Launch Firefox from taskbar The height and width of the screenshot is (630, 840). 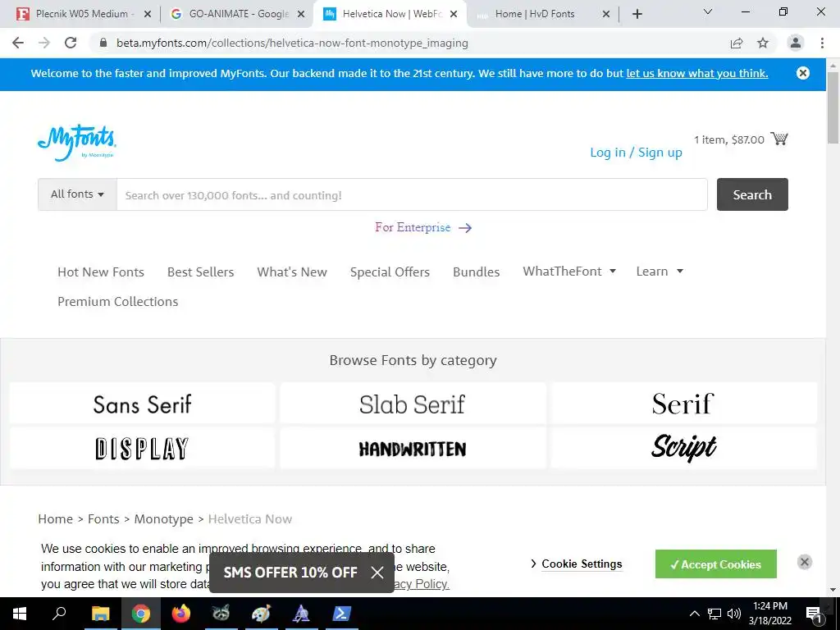click(181, 614)
